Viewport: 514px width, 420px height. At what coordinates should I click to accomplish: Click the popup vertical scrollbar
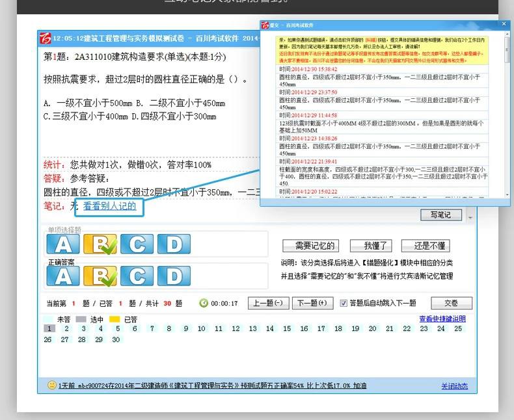click(507, 114)
